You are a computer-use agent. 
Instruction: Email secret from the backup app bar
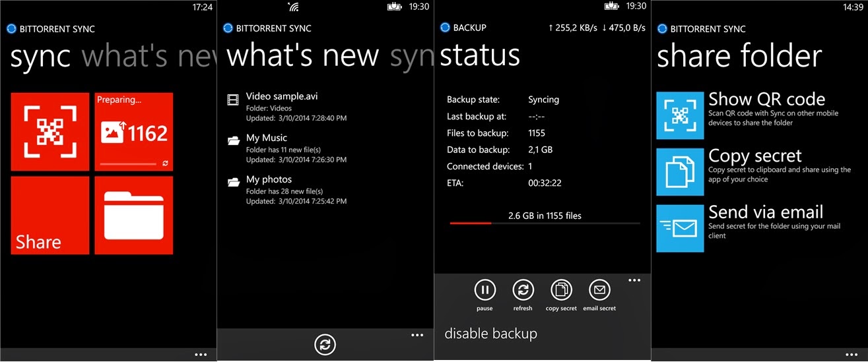[x=599, y=289]
